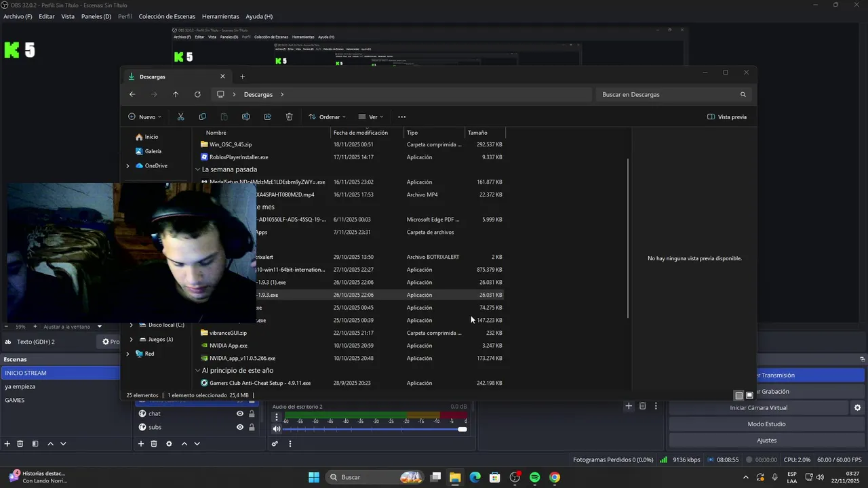Toggle the Vista previa pane in Explorer
Image resolution: width=868 pixels, height=488 pixels.
pos(727,117)
